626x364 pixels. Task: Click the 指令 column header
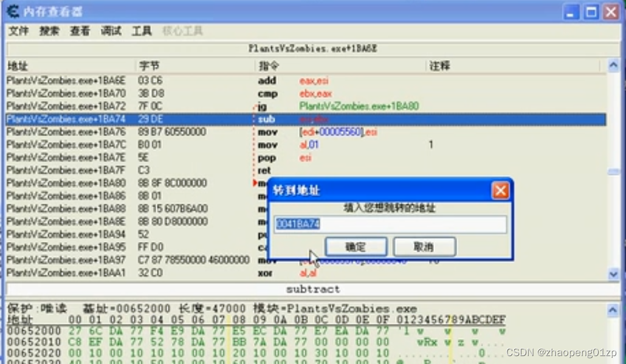pyautogui.click(x=341, y=66)
